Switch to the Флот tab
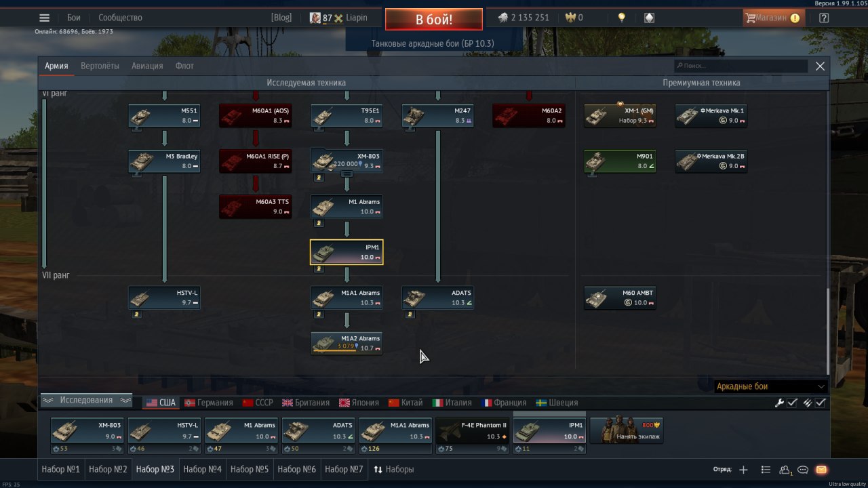Image resolution: width=868 pixels, height=488 pixels. pyautogui.click(x=184, y=66)
